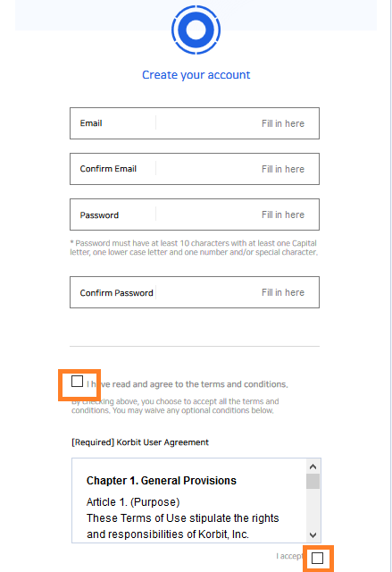Click the password requirements hint text
392x572 pixels.
click(x=194, y=248)
